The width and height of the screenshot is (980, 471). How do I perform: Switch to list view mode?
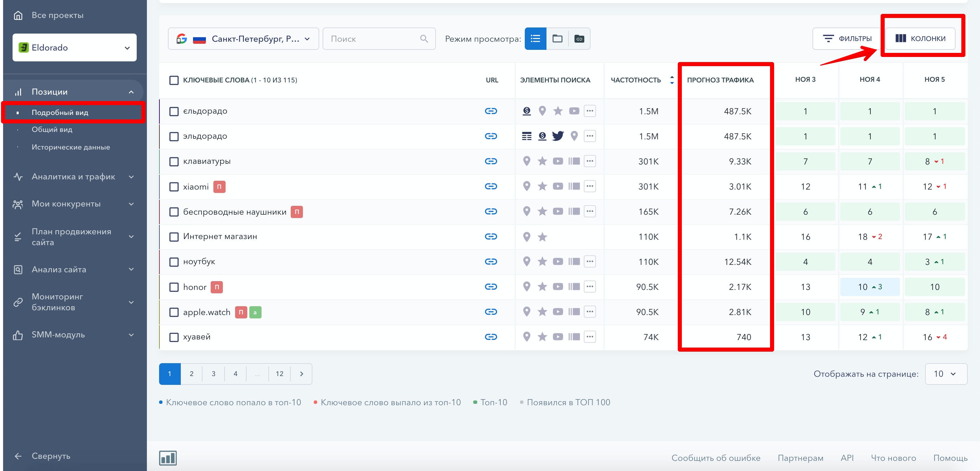[535, 39]
